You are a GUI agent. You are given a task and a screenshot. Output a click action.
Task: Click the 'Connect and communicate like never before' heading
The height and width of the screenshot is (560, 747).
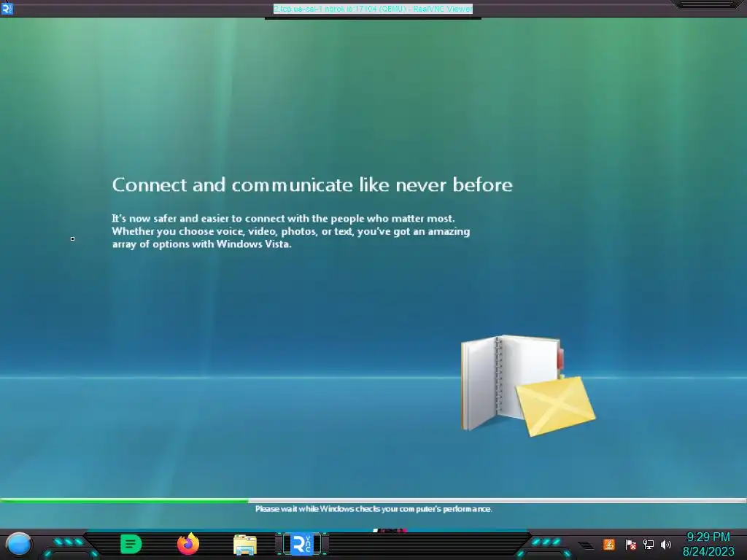(x=312, y=184)
